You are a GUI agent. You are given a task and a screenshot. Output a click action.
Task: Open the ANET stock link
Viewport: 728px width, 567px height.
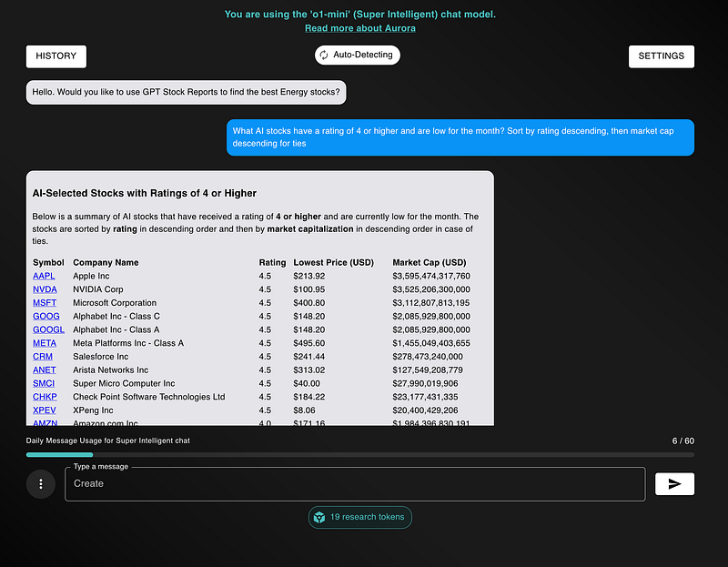coord(44,370)
